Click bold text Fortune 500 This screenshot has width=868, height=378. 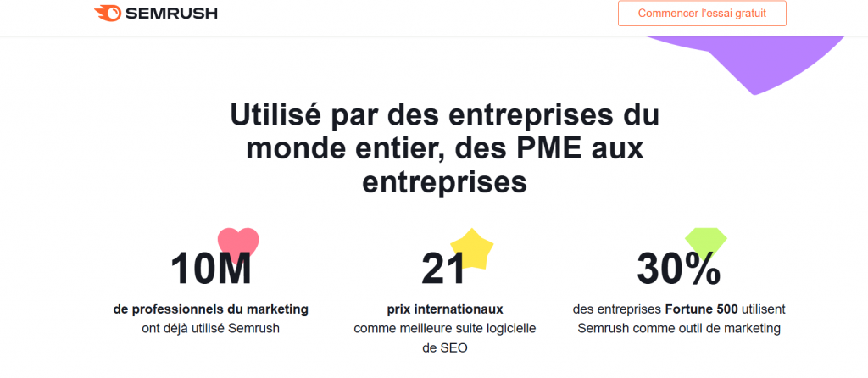pos(701,309)
